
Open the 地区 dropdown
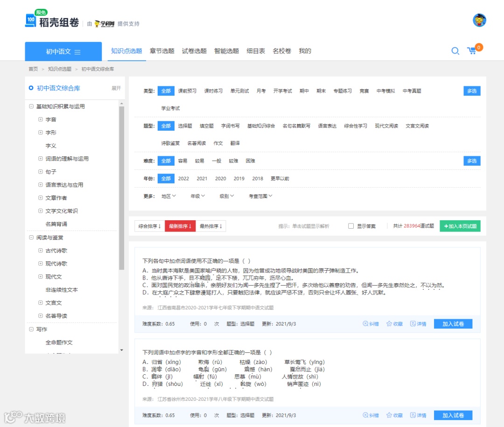(169, 196)
